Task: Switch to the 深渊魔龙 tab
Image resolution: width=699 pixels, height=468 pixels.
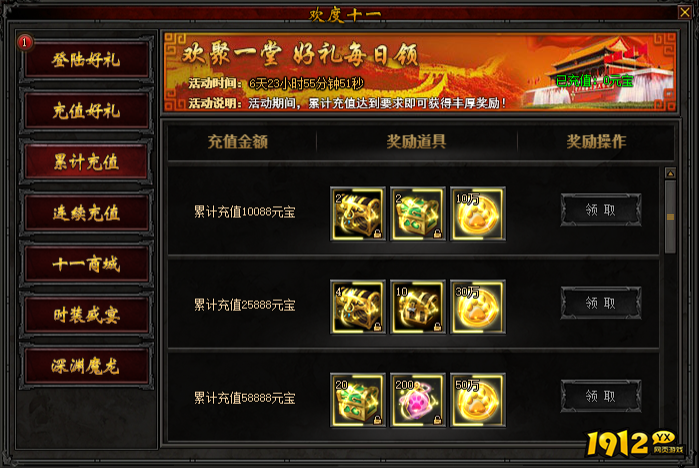Action: click(x=86, y=366)
